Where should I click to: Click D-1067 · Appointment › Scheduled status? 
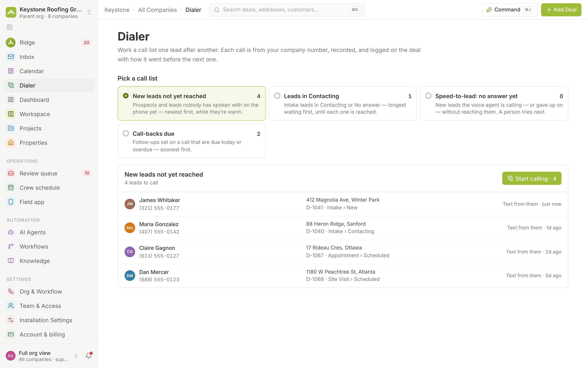click(347, 255)
